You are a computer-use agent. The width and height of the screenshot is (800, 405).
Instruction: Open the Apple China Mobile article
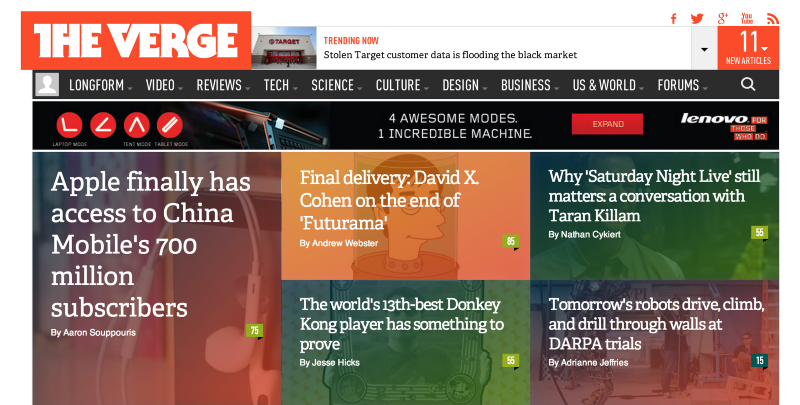pos(150,244)
